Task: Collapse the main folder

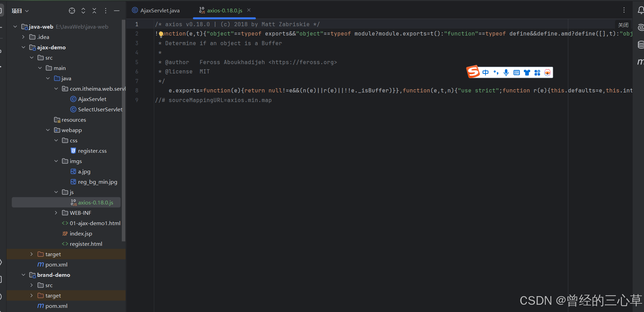Action: (40, 68)
